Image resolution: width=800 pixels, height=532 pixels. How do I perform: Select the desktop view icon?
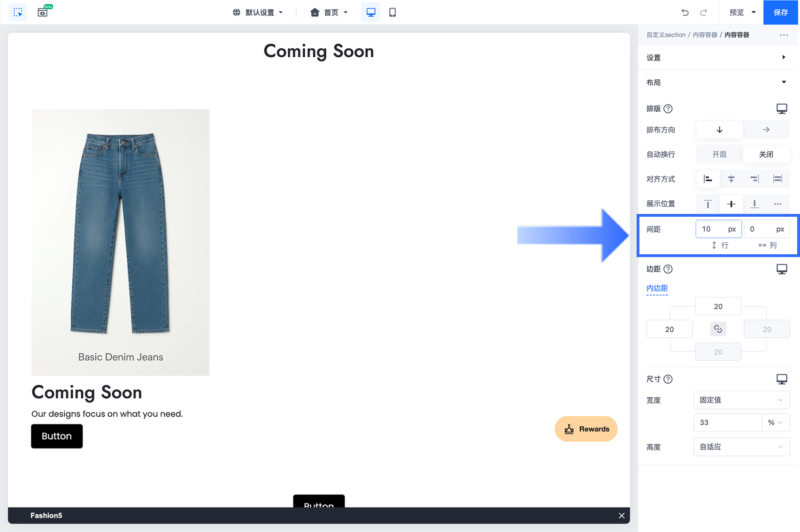[371, 12]
